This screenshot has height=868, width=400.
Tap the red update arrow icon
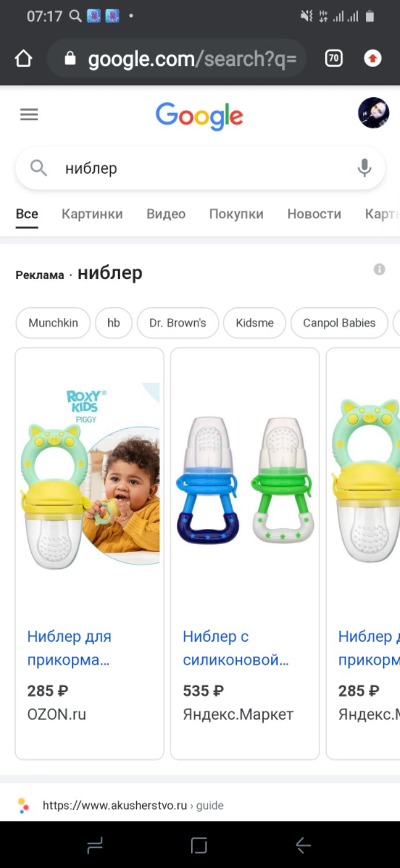pos(373,58)
